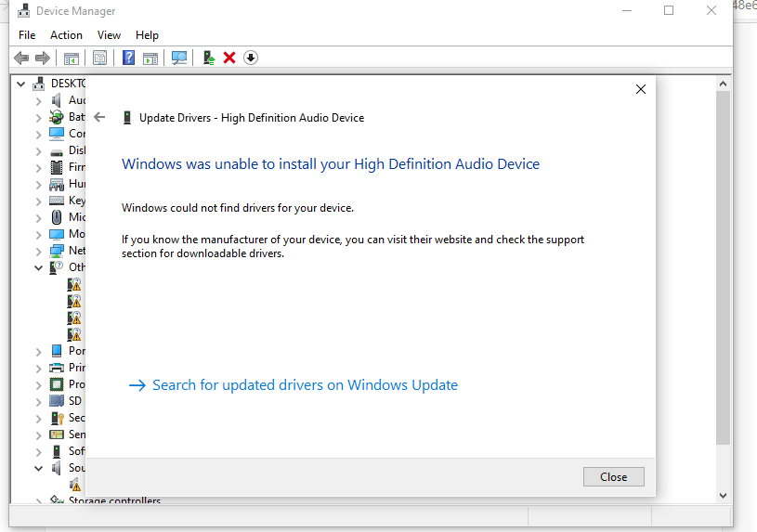Click the Device Manager title bar icon

(x=23, y=10)
